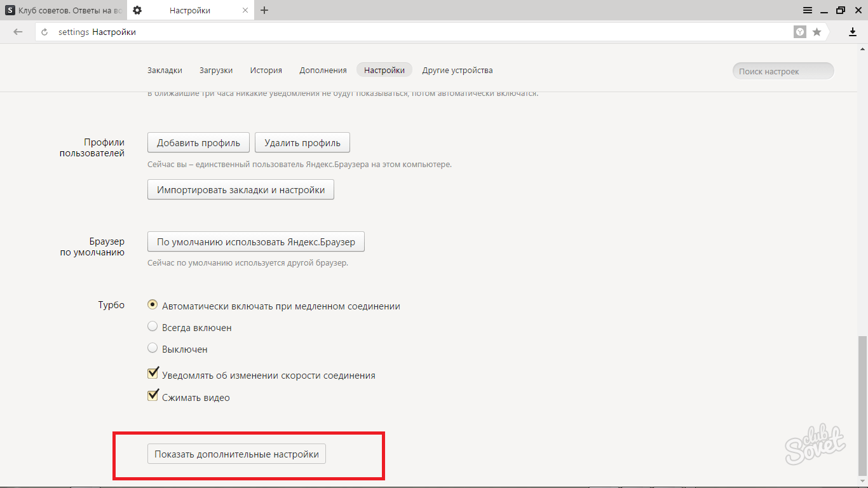
Task: Select 'Всегда включен' Turbo option
Action: tap(153, 327)
